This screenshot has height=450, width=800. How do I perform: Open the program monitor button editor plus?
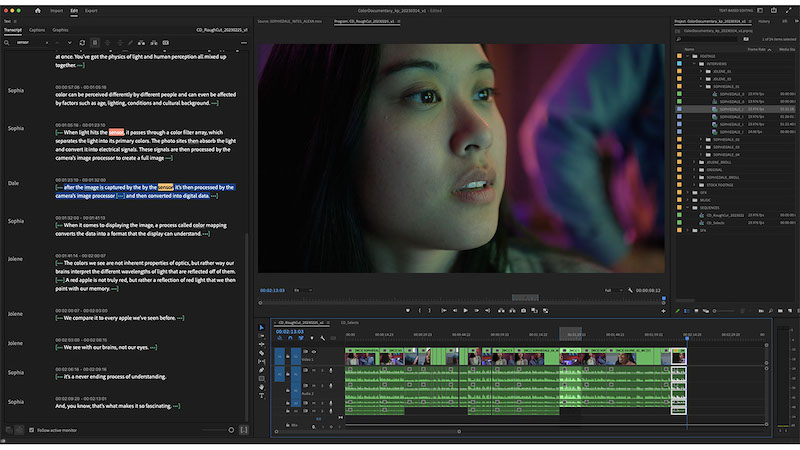[x=663, y=311]
